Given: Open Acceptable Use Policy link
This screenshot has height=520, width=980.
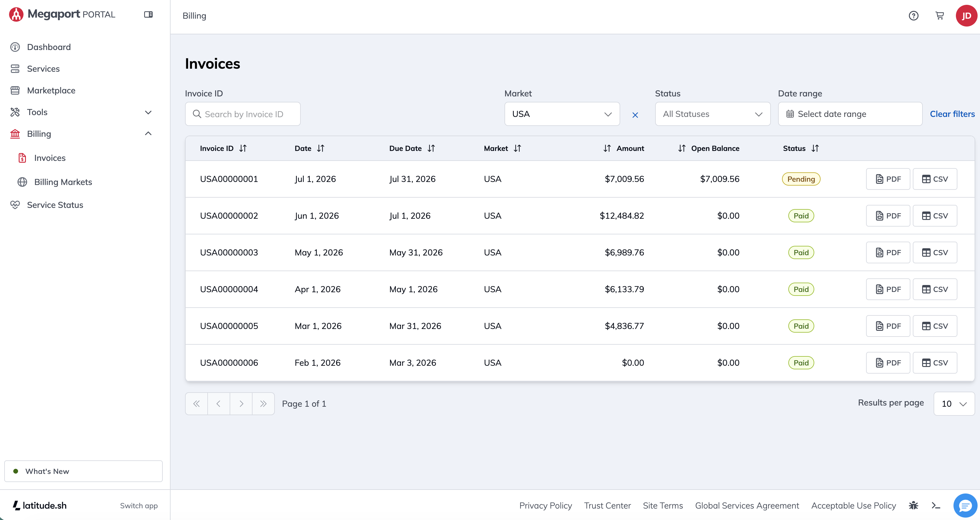Looking at the screenshot, I should (x=854, y=506).
